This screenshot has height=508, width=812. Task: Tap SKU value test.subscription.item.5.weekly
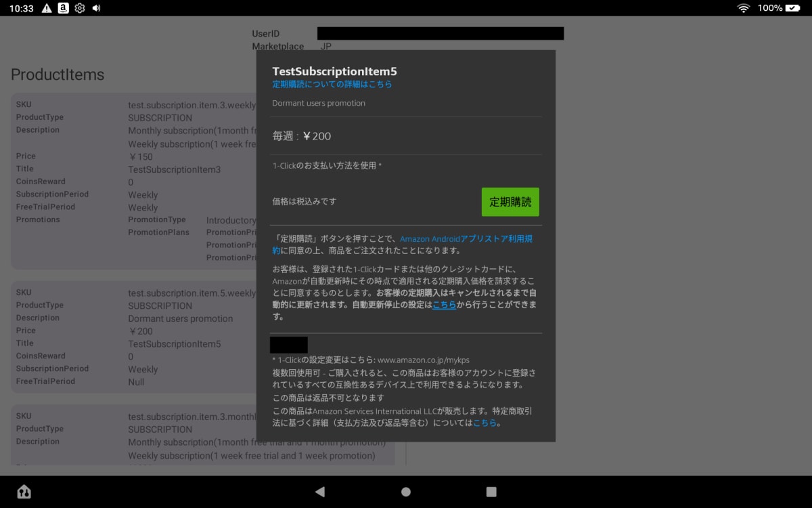(192, 293)
